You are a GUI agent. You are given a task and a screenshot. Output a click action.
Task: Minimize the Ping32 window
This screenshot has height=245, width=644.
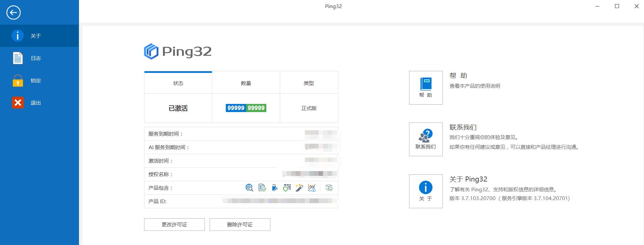[597, 6]
